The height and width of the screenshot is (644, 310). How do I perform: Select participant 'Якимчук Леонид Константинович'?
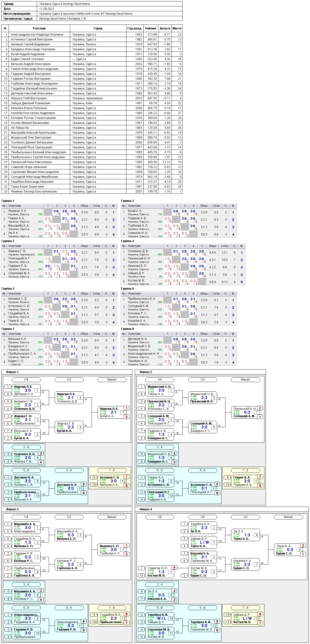[34, 192]
